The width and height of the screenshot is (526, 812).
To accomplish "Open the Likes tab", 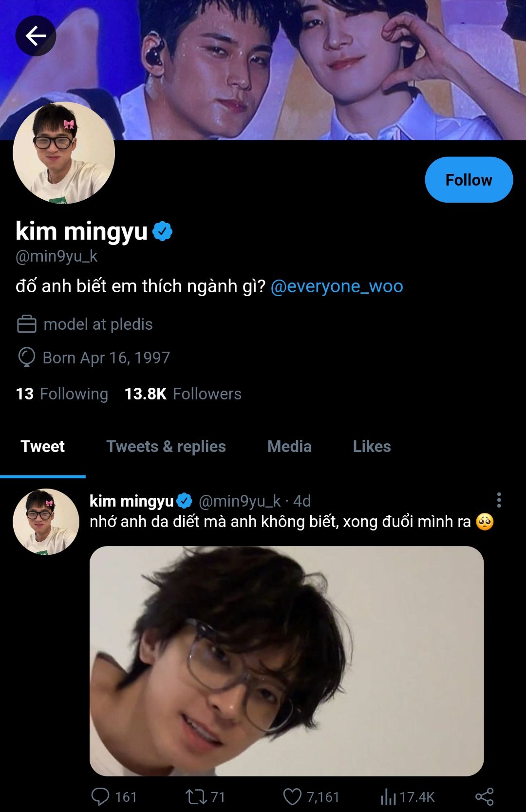I will coord(372,446).
